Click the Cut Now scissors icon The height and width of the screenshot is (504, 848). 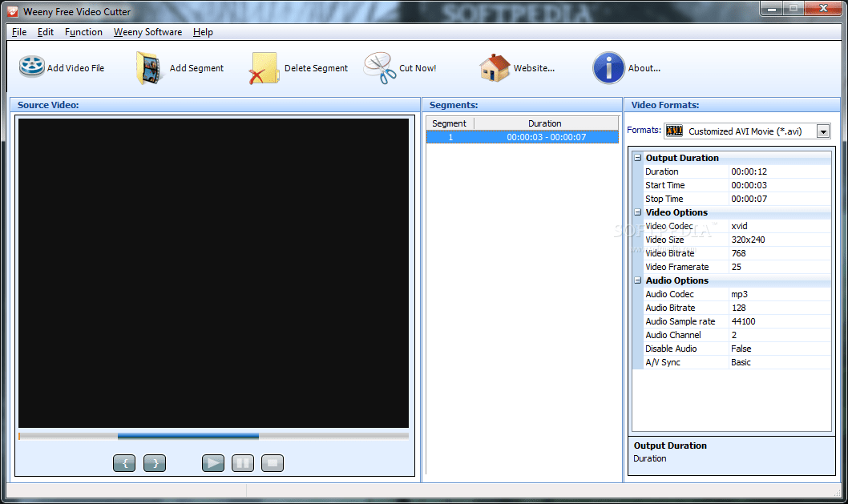[380, 68]
